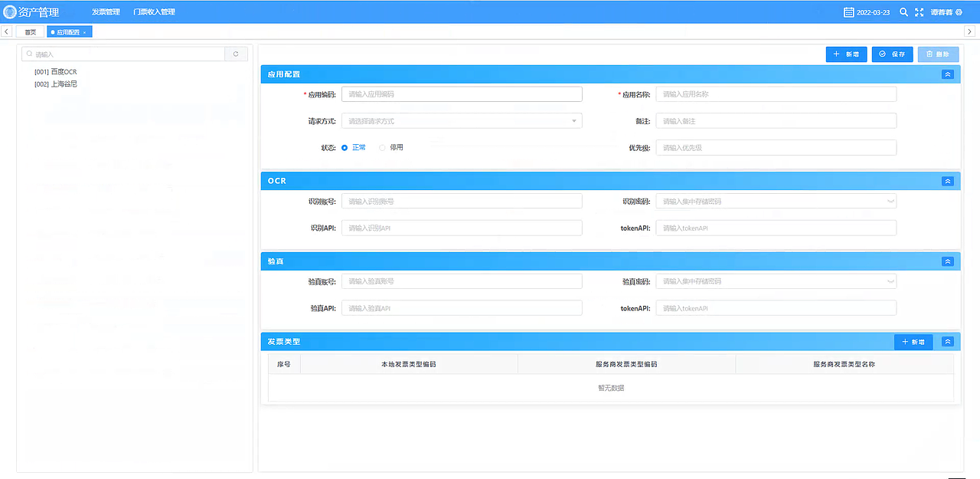
Task: Open the 请求方式 dropdown
Action: tap(462, 121)
